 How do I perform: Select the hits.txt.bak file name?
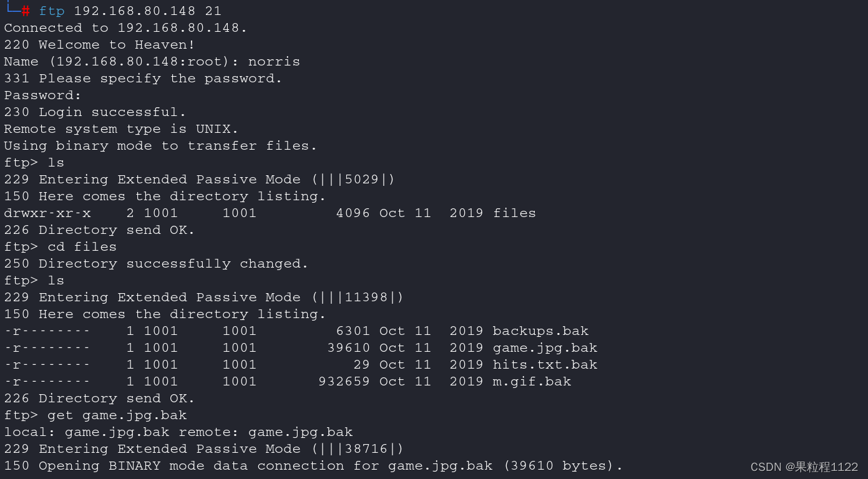[x=545, y=365]
